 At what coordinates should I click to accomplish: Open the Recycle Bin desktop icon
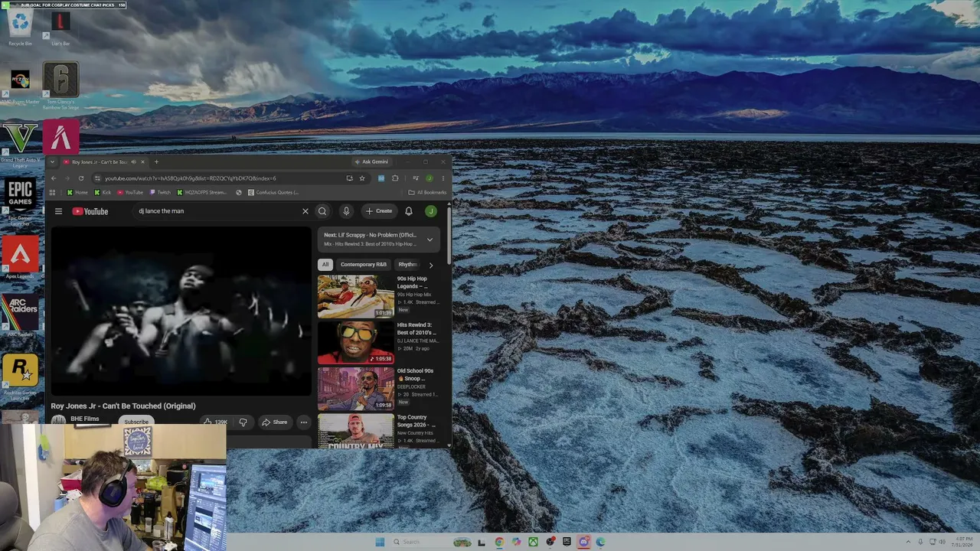coord(20,28)
